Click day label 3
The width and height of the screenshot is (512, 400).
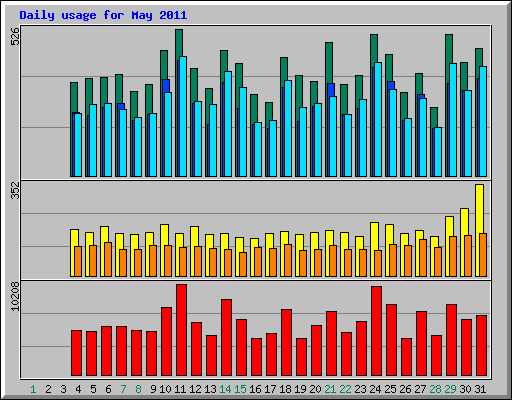63,389
